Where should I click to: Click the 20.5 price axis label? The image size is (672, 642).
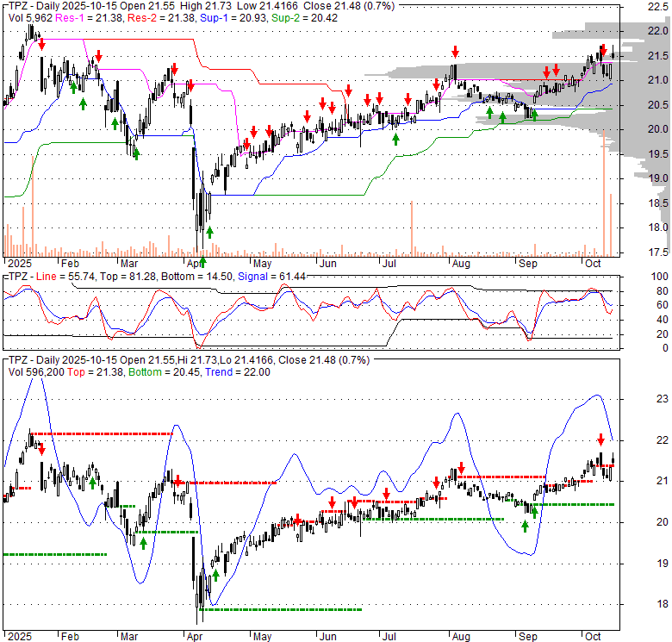pyautogui.click(x=658, y=105)
